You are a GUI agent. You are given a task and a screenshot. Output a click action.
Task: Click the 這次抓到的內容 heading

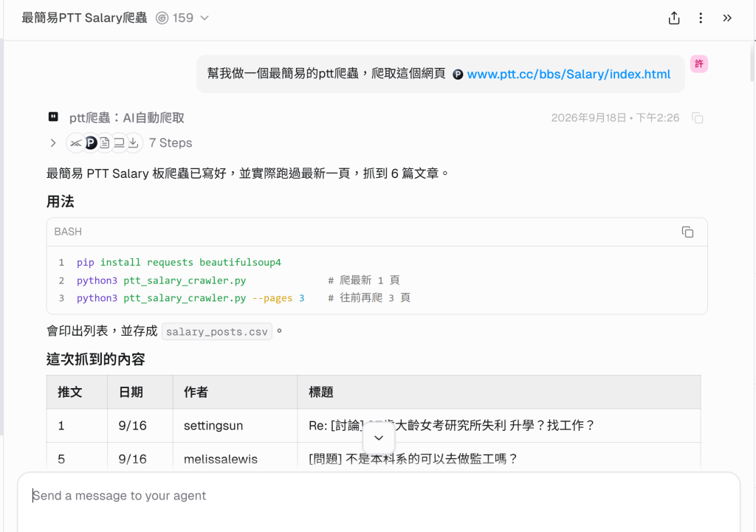95,359
